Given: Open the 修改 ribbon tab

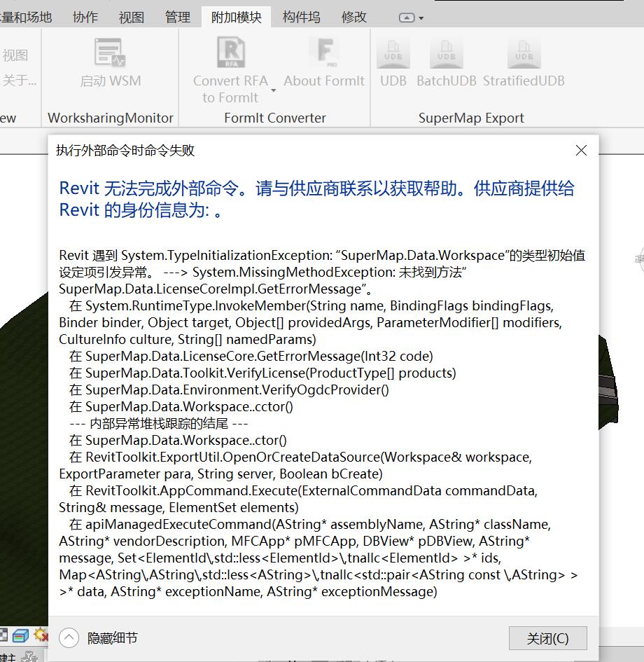Looking at the screenshot, I should (x=353, y=18).
